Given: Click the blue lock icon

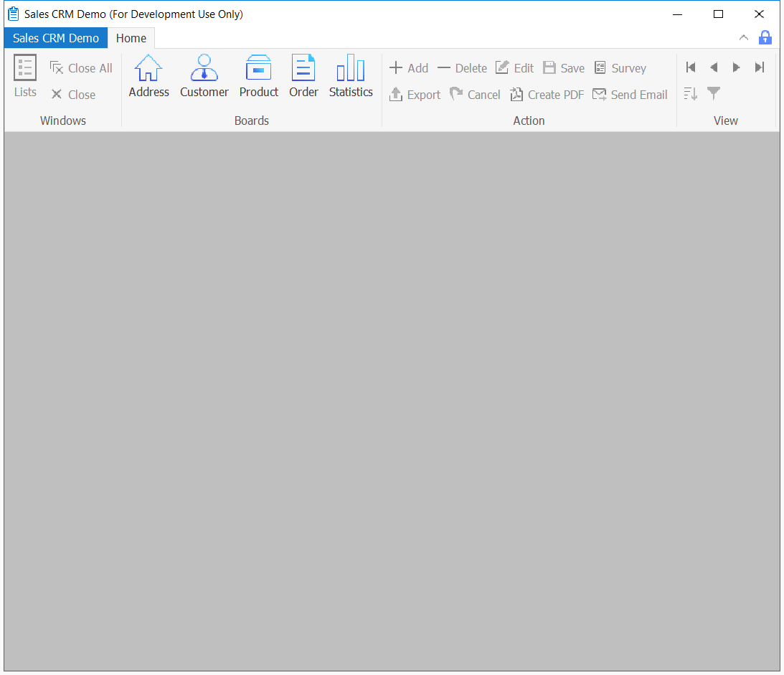Looking at the screenshot, I should pos(765,38).
